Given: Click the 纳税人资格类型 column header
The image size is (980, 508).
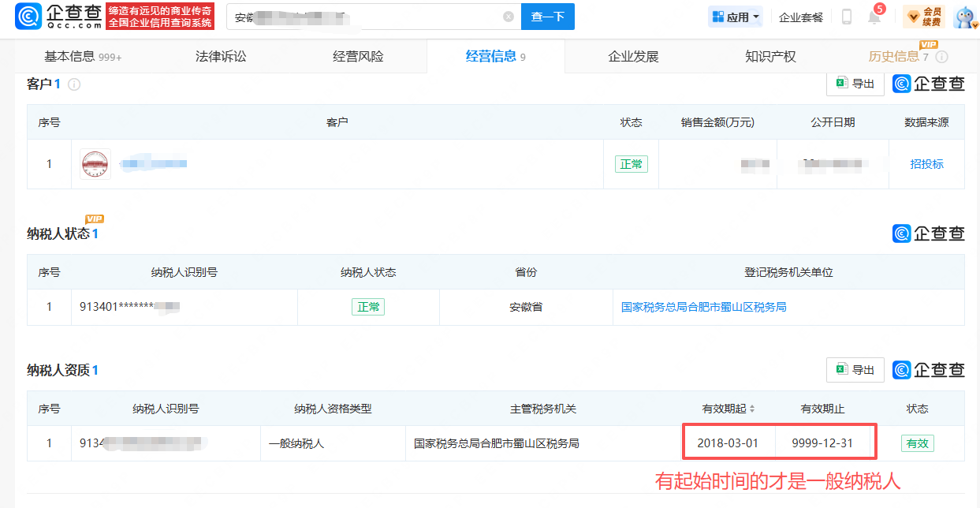Looking at the screenshot, I should point(333,409).
